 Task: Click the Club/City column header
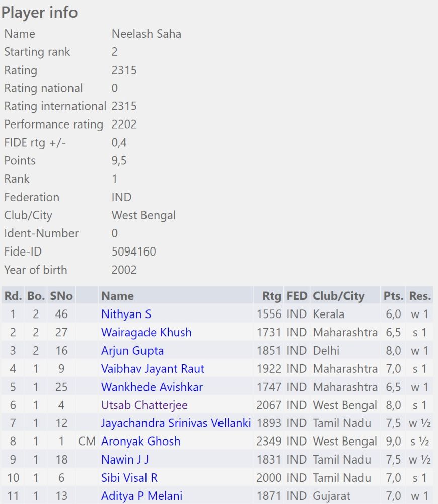point(338,296)
